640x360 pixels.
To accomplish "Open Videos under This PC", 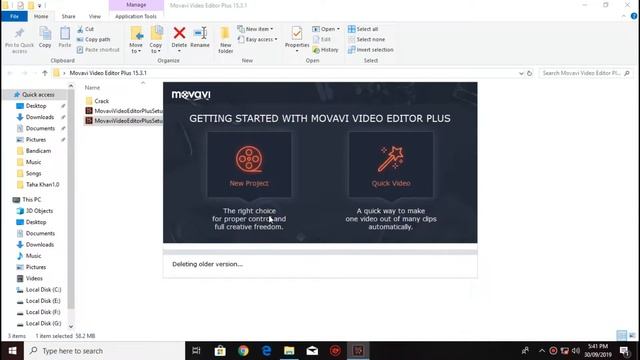I will (34, 278).
